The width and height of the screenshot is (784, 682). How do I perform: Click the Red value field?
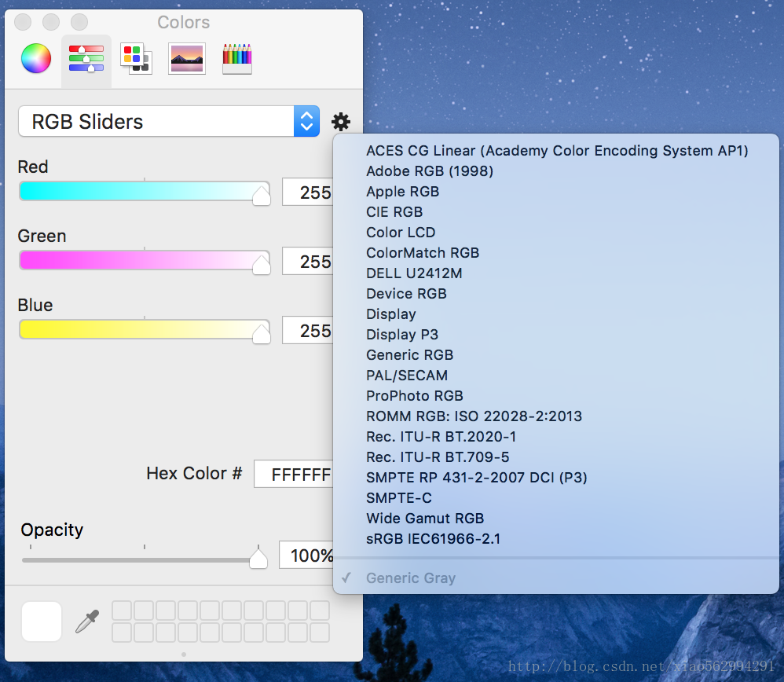(x=307, y=192)
